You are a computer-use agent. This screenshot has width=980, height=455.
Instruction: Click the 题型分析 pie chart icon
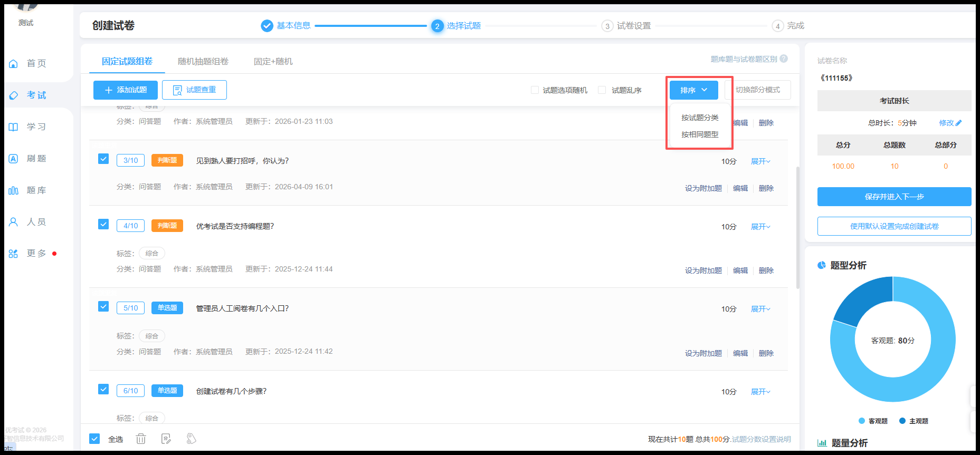click(822, 265)
